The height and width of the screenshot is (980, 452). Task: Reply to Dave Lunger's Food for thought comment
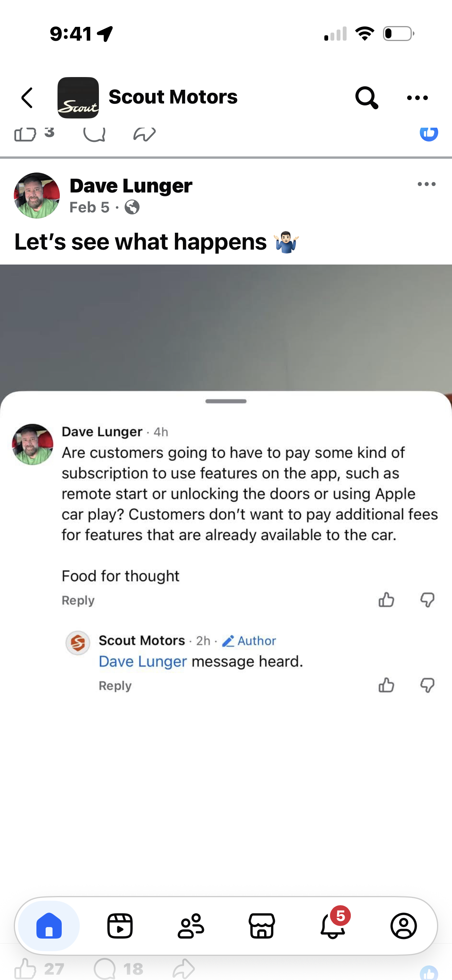tap(78, 600)
